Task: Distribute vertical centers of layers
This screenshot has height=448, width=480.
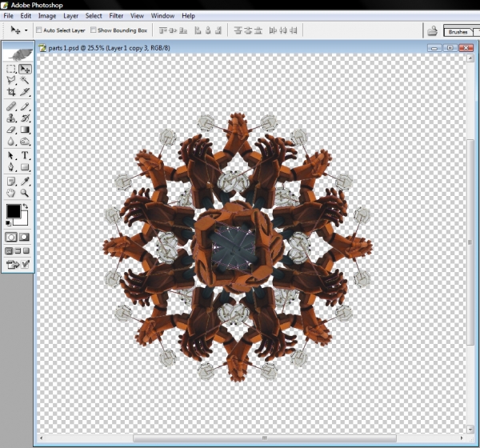Action: [248, 30]
